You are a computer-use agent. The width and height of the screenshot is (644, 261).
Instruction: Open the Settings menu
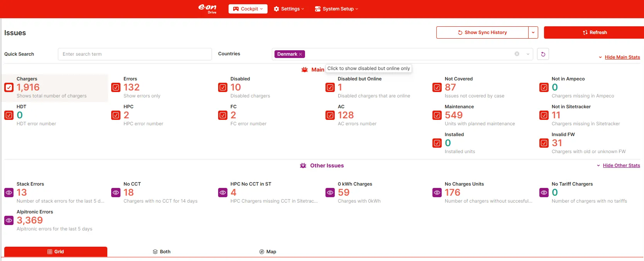[x=289, y=9]
